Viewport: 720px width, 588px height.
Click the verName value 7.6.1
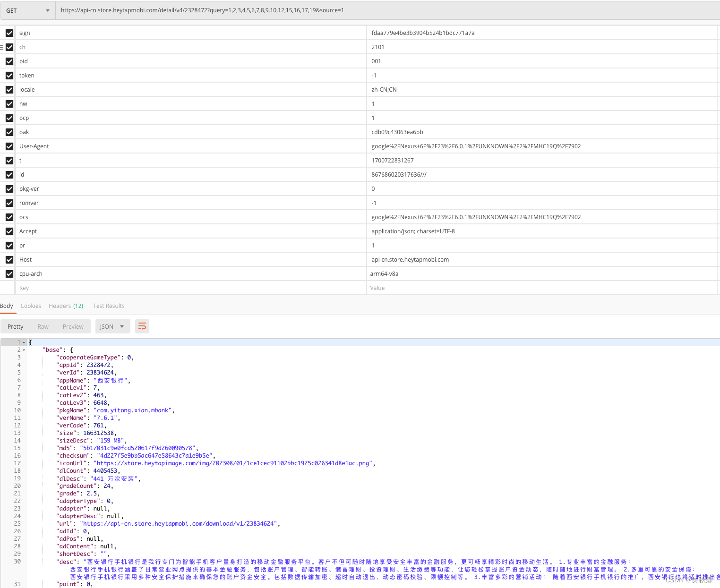105,418
